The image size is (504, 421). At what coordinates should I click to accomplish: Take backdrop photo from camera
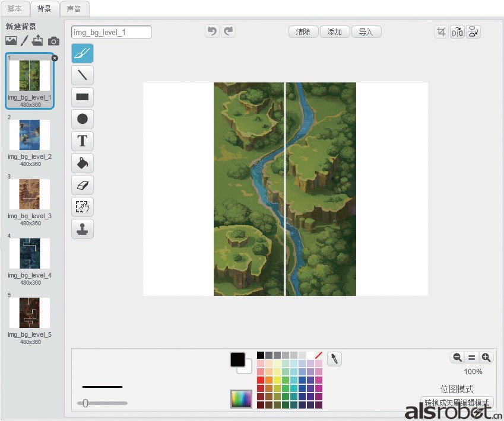(x=53, y=41)
